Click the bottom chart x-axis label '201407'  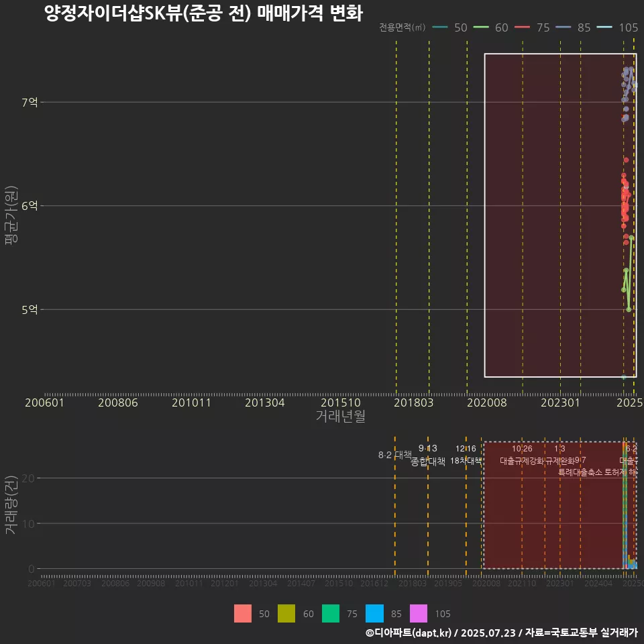[301, 583]
